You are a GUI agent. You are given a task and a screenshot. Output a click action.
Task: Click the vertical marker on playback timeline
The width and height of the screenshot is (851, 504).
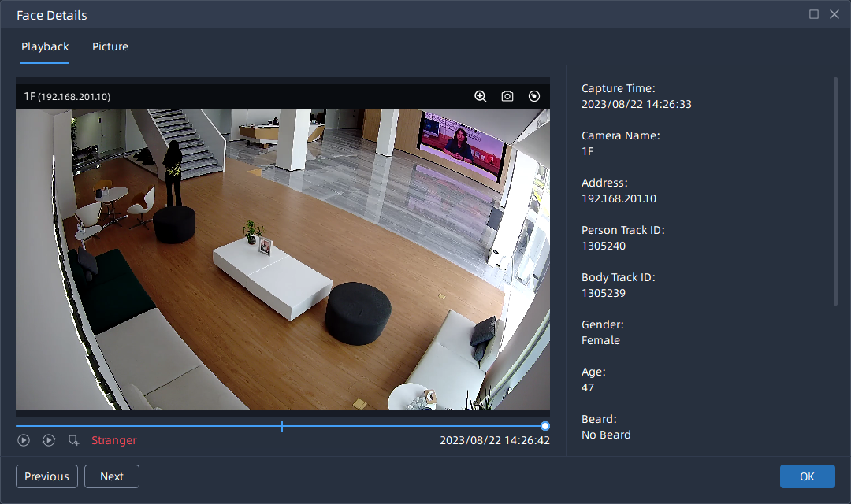pos(282,426)
